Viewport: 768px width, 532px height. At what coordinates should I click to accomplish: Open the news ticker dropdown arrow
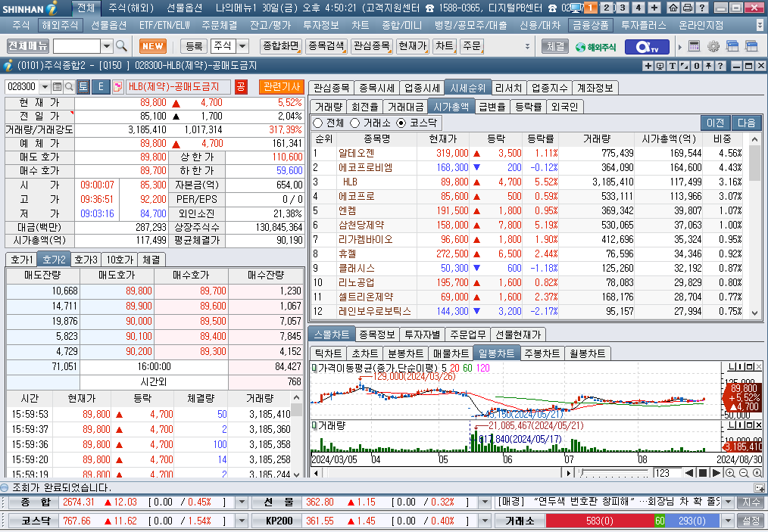click(729, 502)
